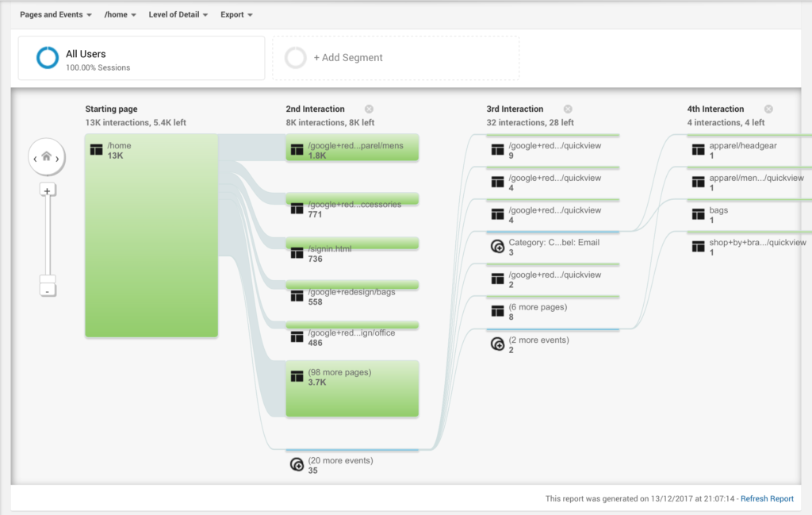
Task: Remove the 2nd Interaction column
Action: click(369, 109)
